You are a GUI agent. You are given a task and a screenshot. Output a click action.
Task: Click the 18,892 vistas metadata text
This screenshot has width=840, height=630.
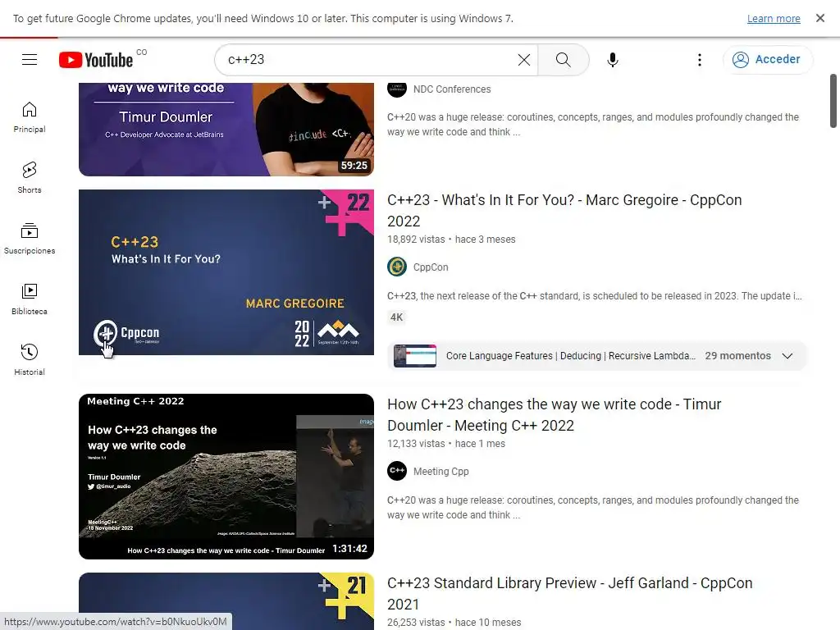[x=416, y=240]
